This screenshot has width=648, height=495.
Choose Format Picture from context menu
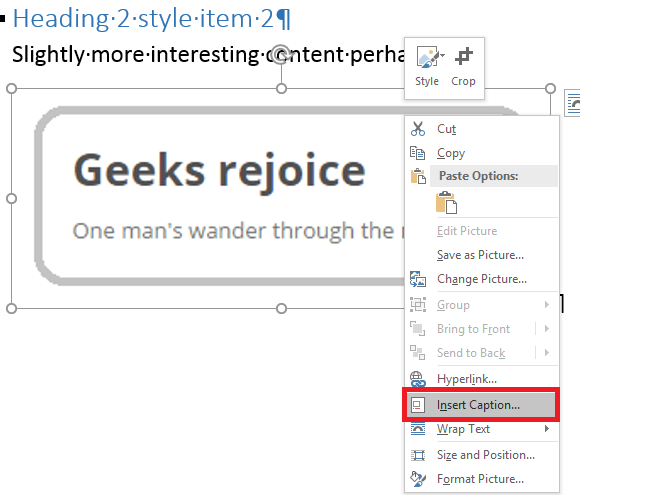point(480,479)
